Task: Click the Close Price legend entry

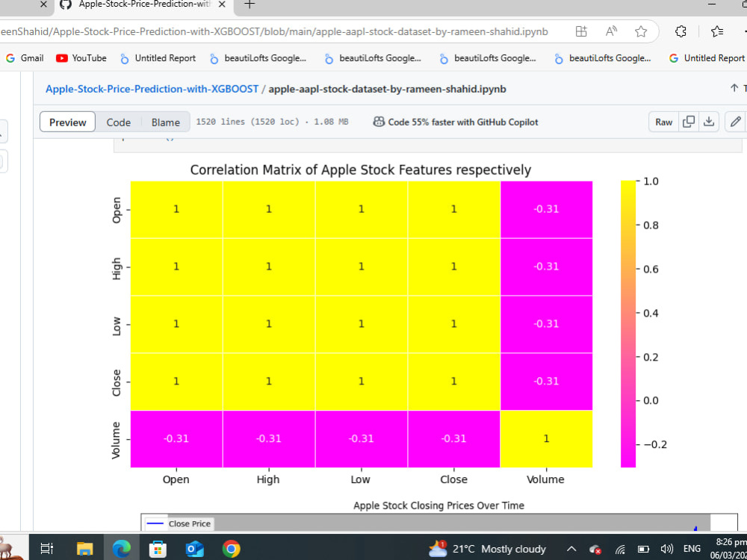Action: pyautogui.click(x=179, y=524)
